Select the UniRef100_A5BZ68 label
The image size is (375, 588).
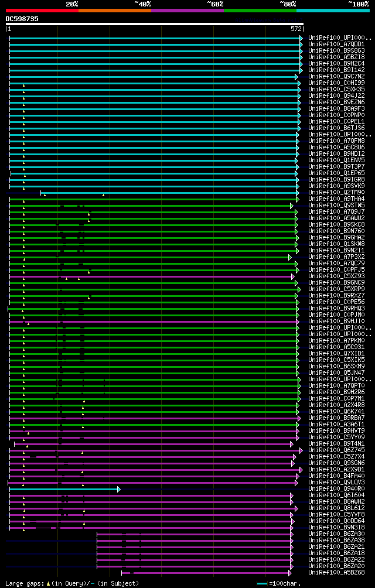tap(336, 573)
